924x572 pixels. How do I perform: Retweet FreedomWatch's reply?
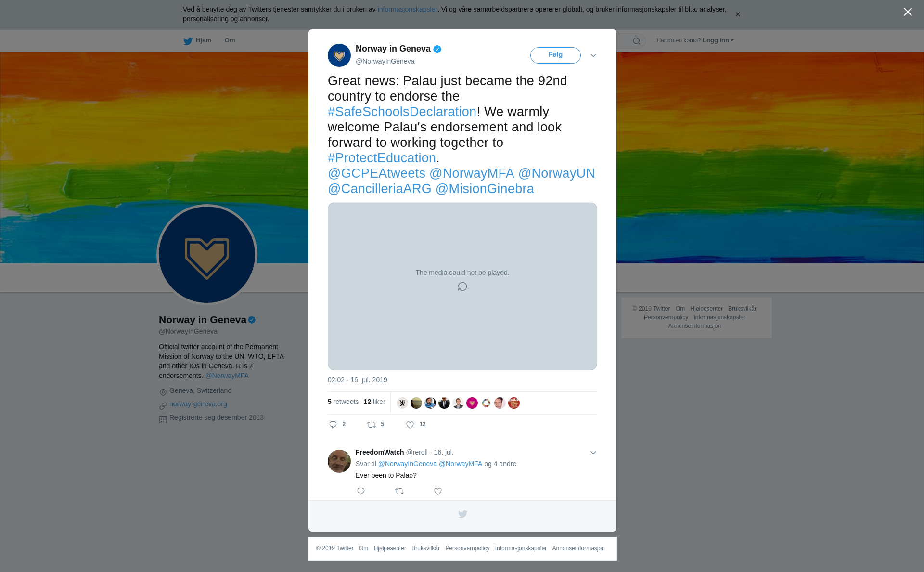[x=399, y=491]
